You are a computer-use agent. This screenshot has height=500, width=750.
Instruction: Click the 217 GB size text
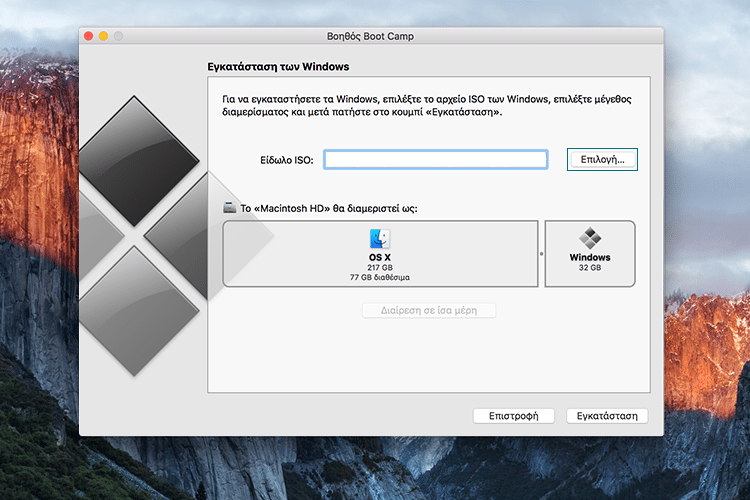click(380, 267)
